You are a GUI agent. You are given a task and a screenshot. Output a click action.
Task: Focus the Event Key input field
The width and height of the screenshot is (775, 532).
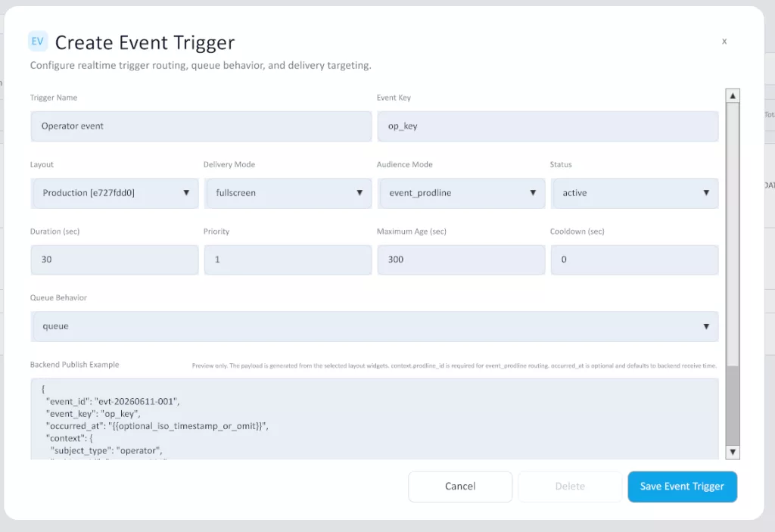tap(548, 126)
